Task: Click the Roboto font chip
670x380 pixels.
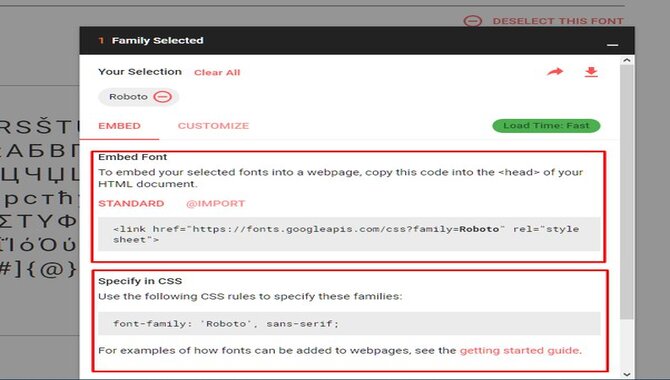Action: [138, 97]
